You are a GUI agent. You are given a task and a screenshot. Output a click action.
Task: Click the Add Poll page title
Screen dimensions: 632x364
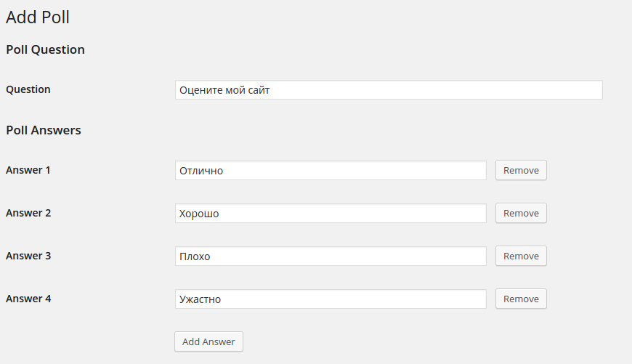tap(38, 17)
